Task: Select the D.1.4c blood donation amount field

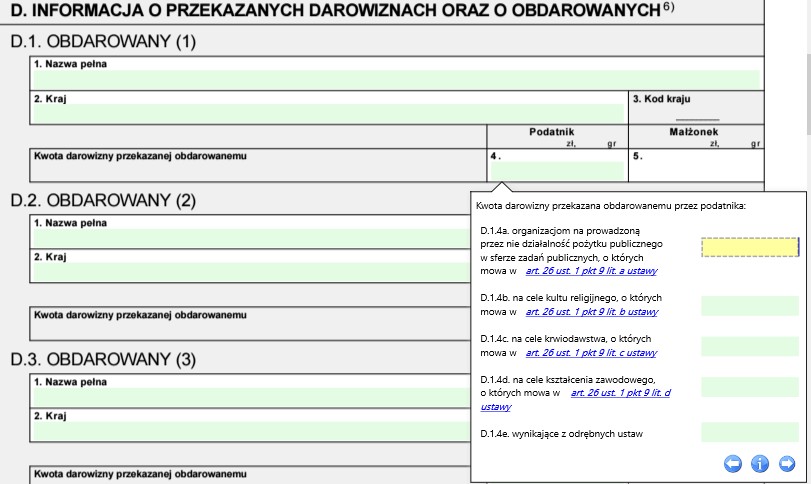Action: [749, 346]
